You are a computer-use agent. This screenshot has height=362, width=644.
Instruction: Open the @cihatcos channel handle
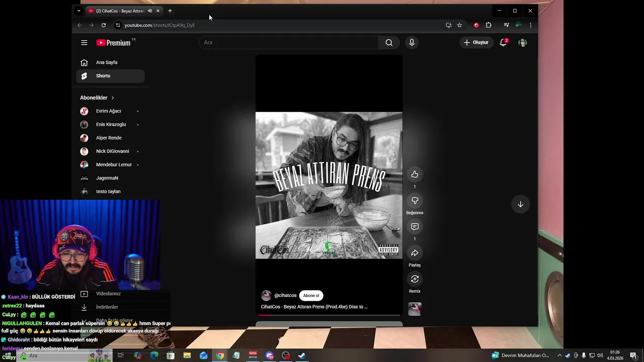coord(285,296)
